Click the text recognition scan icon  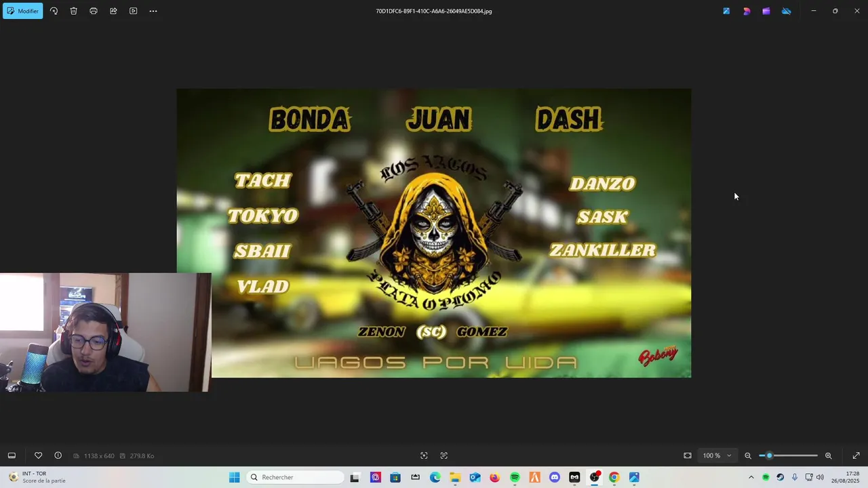(444, 455)
